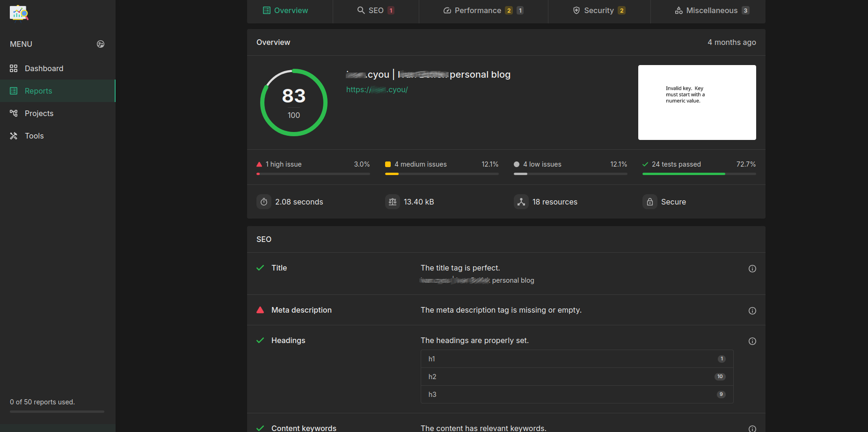Click the stopwatch icon beside 2.08 seconds
Viewport: 868px width, 432px height.
point(264,202)
